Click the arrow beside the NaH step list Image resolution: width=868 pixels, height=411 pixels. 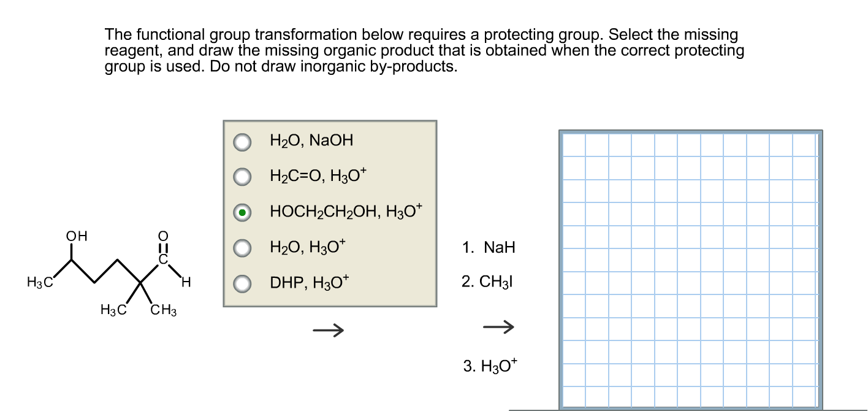(498, 328)
